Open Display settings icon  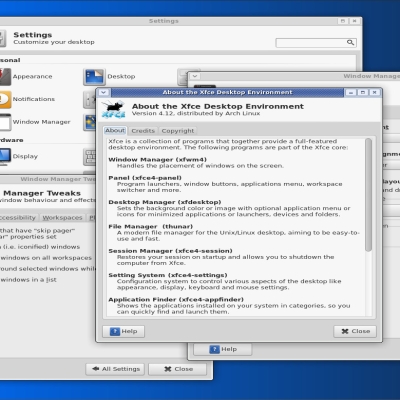5,157
